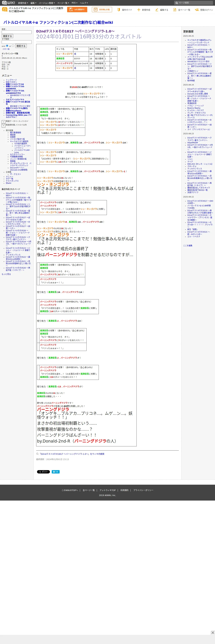The height and width of the screenshot is (644, 215).
Task: Open カオスバトルロイヤル menu link
Action: pos(15,99)
